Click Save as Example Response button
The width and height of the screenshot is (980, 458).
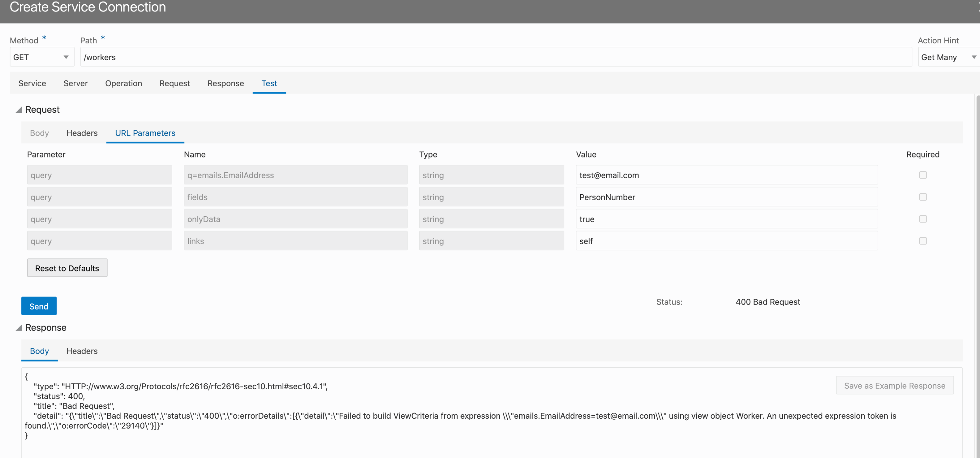click(x=895, y=386)
